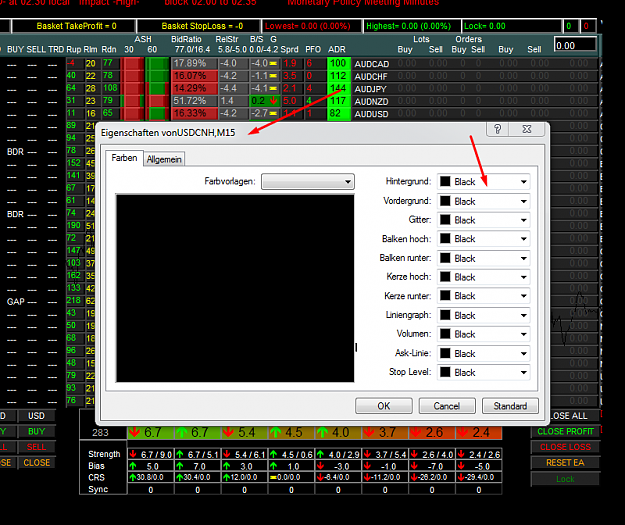This screenshot has width=625, height=525.
Task: Open the Gitter color dropdown
Action: click(x=483, y=220)
